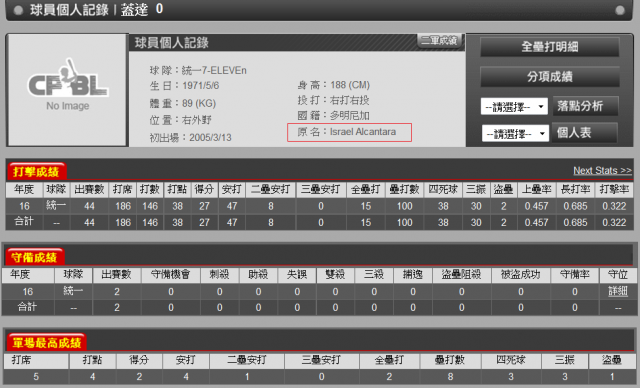The image size is (640, 388).
Task: Click the 長打率 column header
Action: point(575,189)
